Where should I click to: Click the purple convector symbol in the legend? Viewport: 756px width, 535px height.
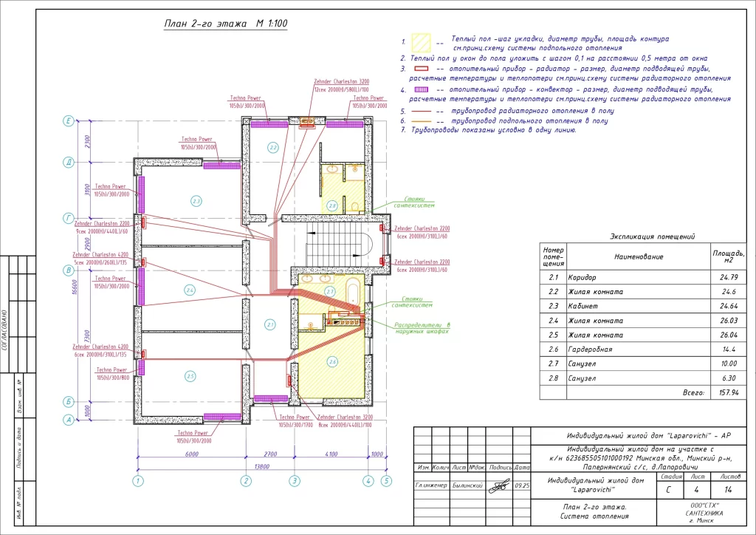(421, 89)
